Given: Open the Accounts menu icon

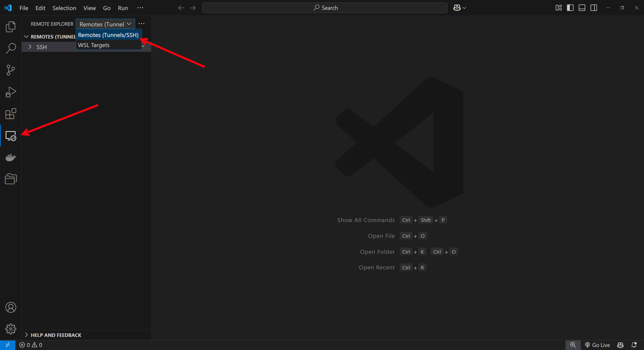Looking at the screenshot, I should 11,307.
